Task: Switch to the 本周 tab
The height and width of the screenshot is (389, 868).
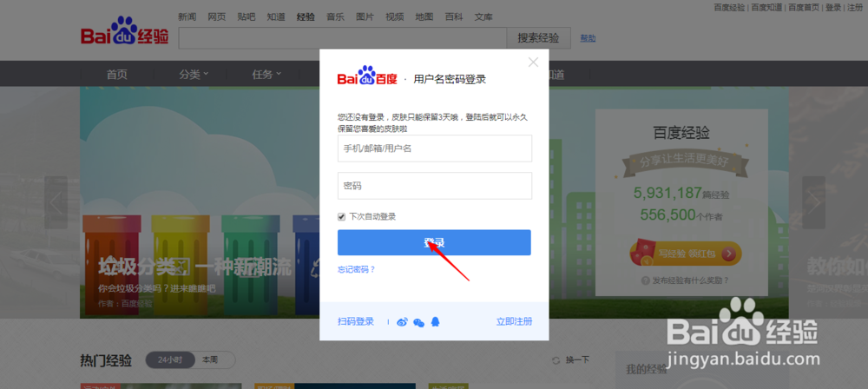Action: click(x=210, y=359)
